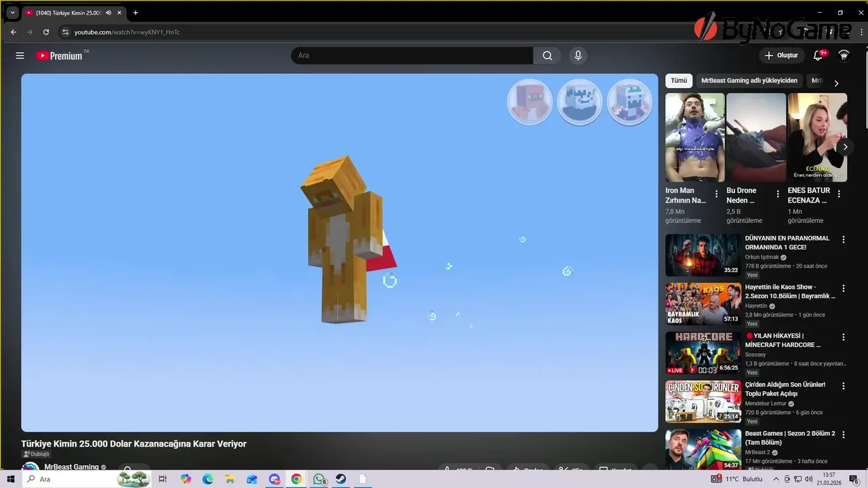Click the HARDCORE live stream thumbnail

pyautogui.click(x=703, y=352)
